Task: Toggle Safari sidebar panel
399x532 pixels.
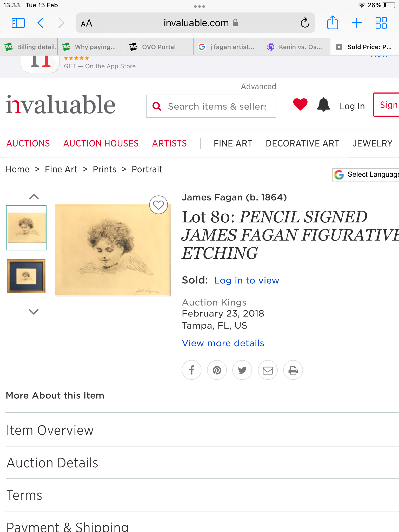Action: click(x=18, y=23)
